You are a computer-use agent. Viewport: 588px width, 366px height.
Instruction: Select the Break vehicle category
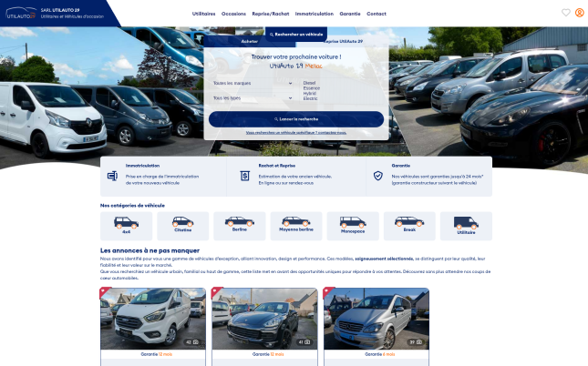[409, 226]
